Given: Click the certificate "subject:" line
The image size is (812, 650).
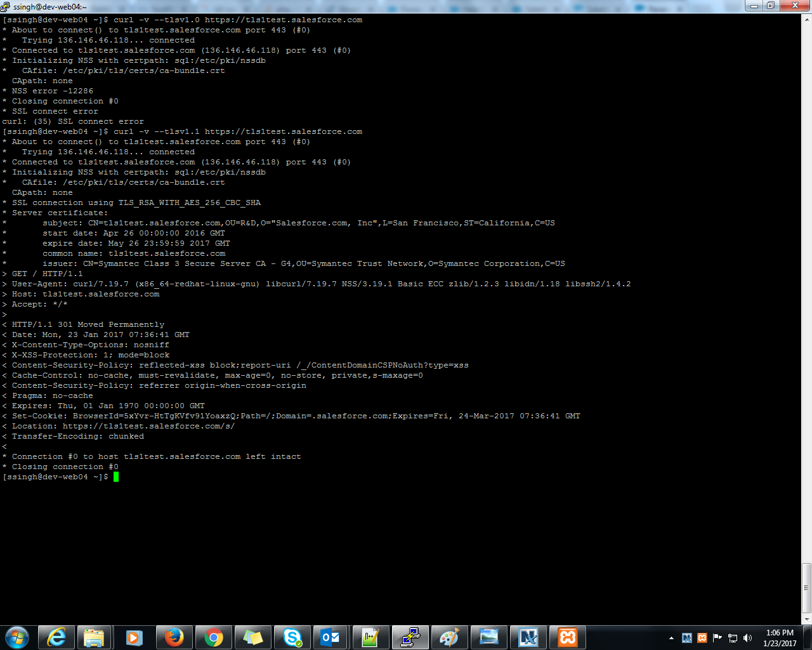Looking at the screenshot, I should tap(278, 223).
